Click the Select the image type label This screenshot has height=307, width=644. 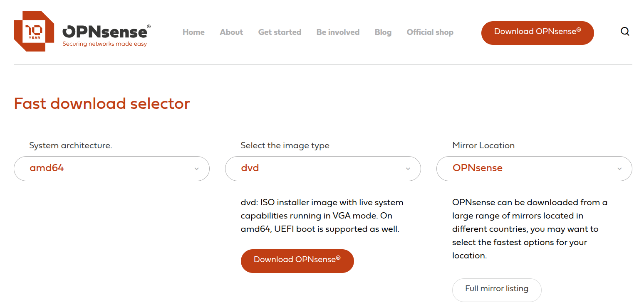point(285,146)
